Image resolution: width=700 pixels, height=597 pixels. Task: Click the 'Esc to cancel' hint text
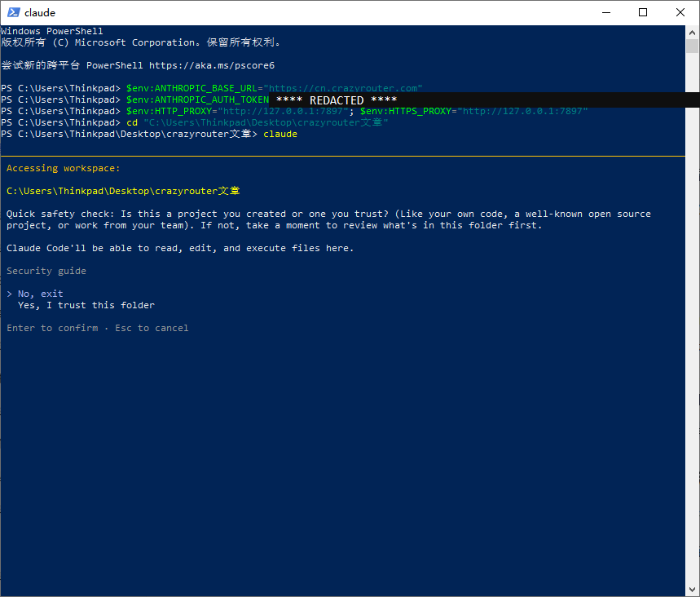(x=152, y=328)
